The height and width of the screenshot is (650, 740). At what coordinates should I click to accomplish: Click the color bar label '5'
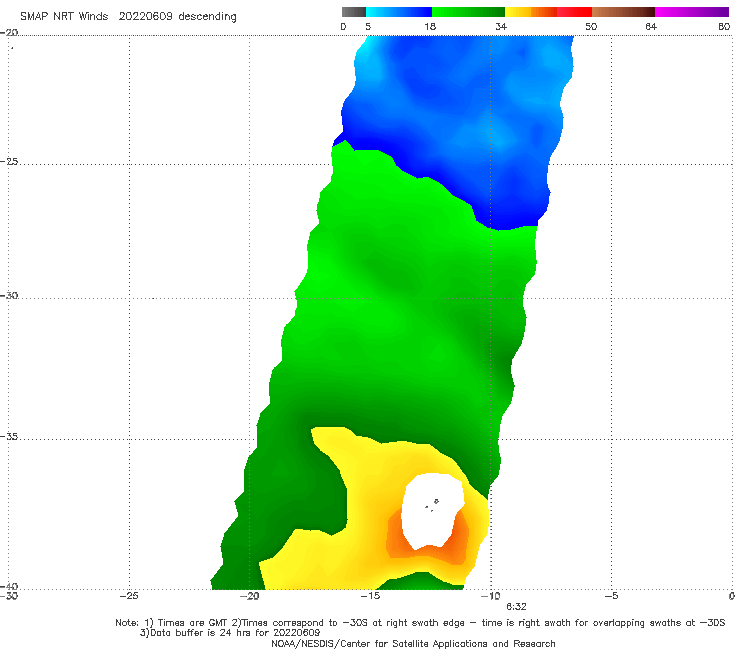(368, 26)
